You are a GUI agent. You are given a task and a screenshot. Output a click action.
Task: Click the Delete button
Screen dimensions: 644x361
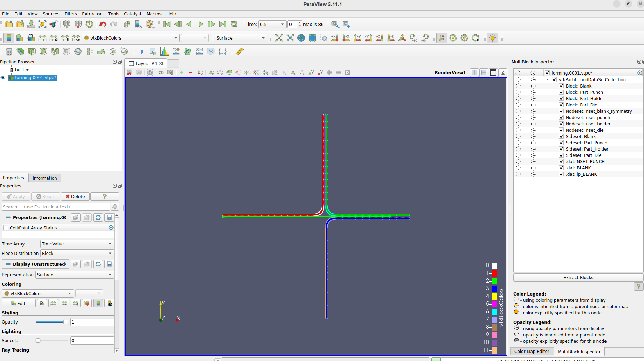coord(75,196)
